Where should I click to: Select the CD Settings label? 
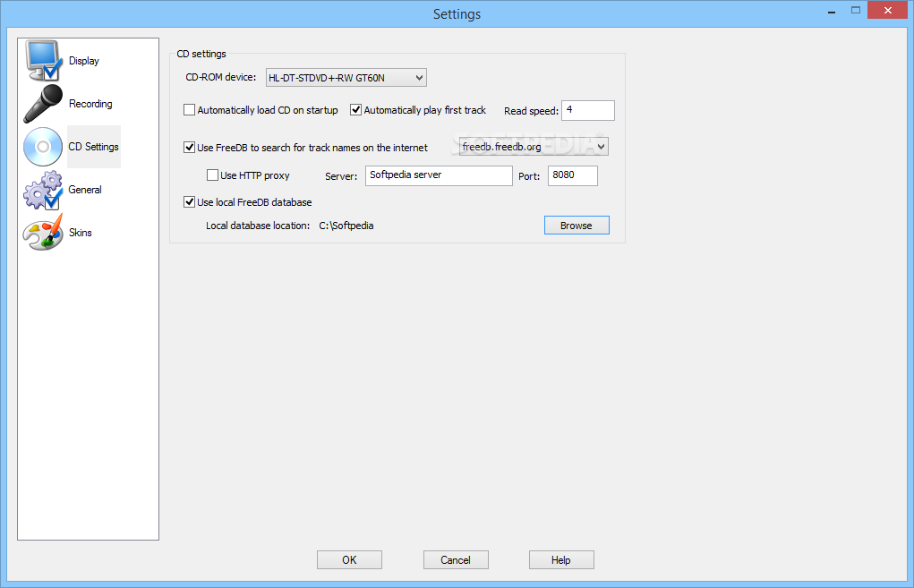click(93, 147)
